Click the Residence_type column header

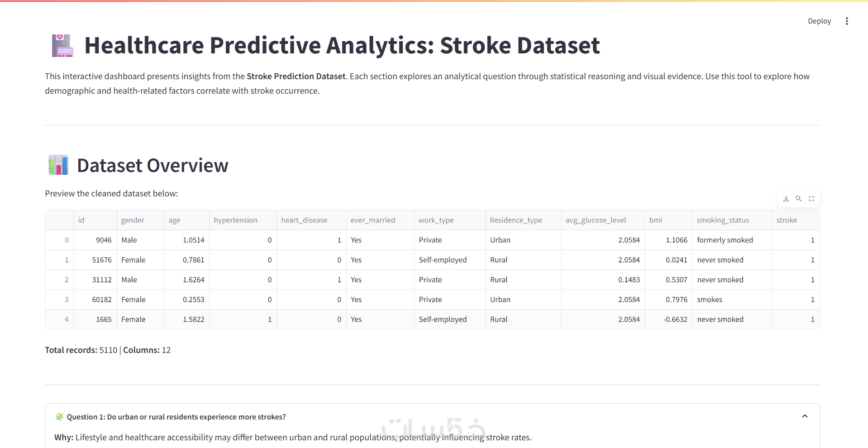pos(516,220)
